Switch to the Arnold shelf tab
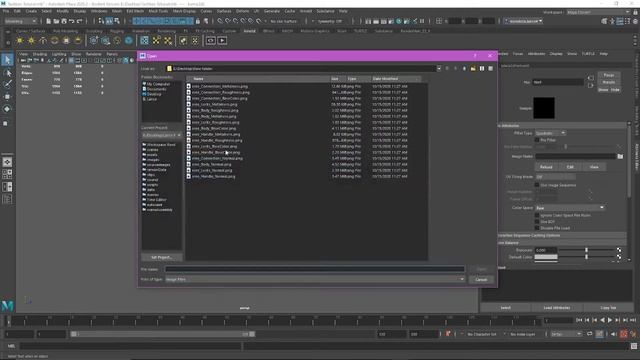Image resolution: width=640 pixels, height=360 pixels. pyautogui.click(x=249, y=31)
